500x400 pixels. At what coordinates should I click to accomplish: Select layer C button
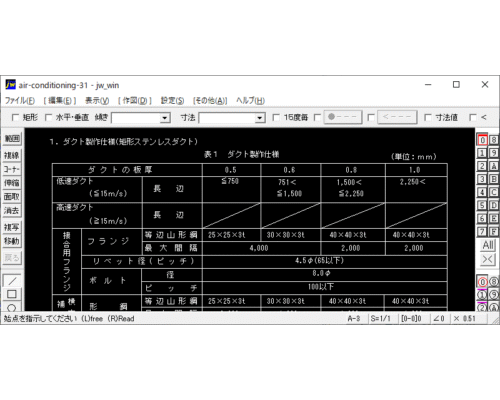(x=494, y=192)
